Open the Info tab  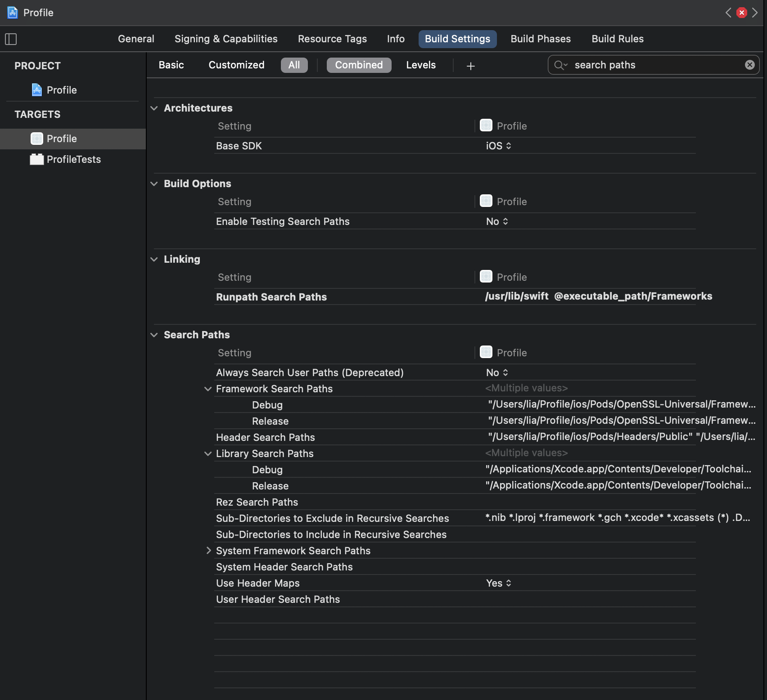396,39
